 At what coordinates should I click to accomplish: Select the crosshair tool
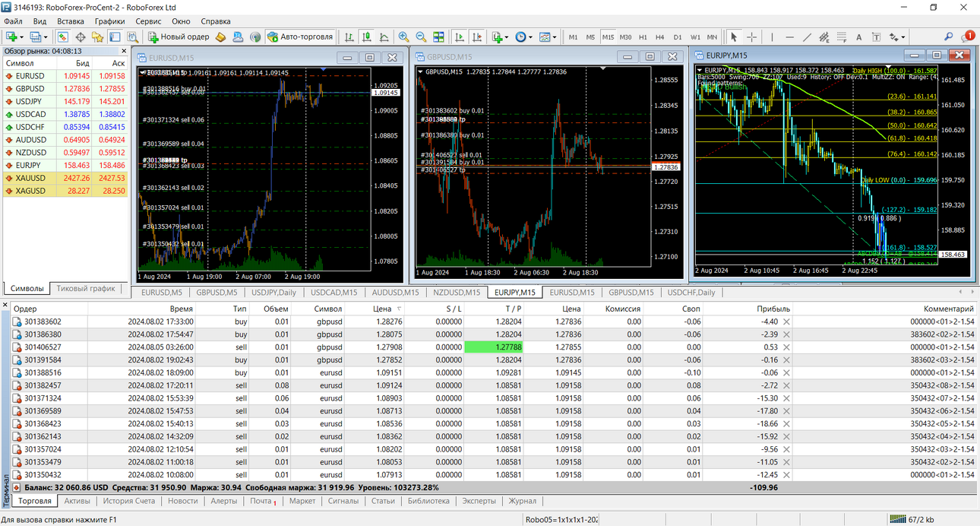coord(751,36)
